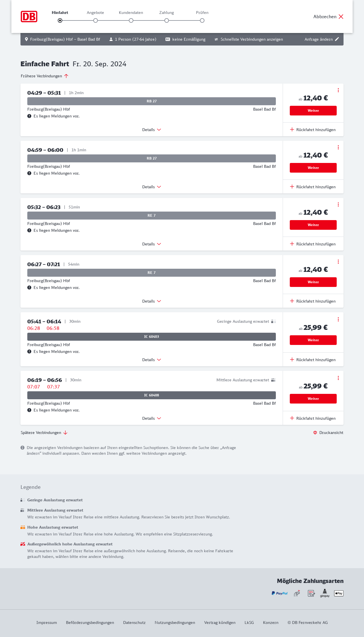This screenshot has height=637, width=364.
Task: Click the pencil icon next to Anfrage ändern
Action: 337,39
